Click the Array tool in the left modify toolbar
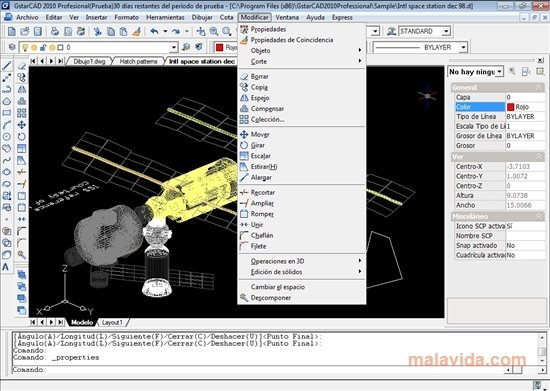Viewport: 550px width, 391px height. point(22,113)
